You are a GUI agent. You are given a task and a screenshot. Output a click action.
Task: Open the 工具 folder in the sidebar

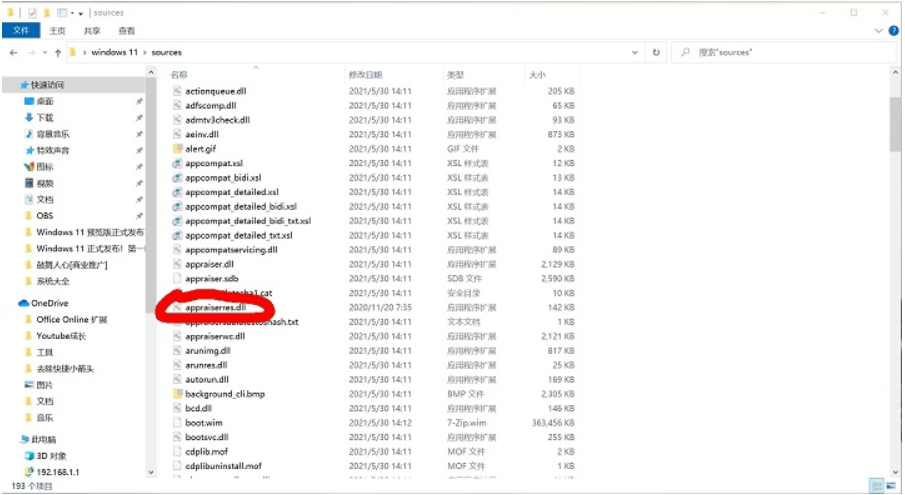coord(45,352)
